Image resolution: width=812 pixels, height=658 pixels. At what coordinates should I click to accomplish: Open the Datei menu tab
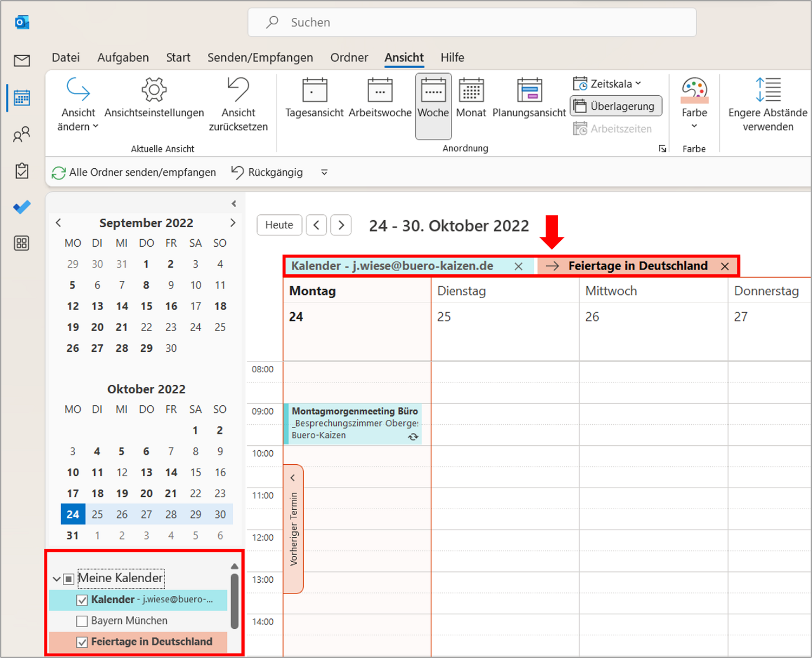tap(66, 57)
